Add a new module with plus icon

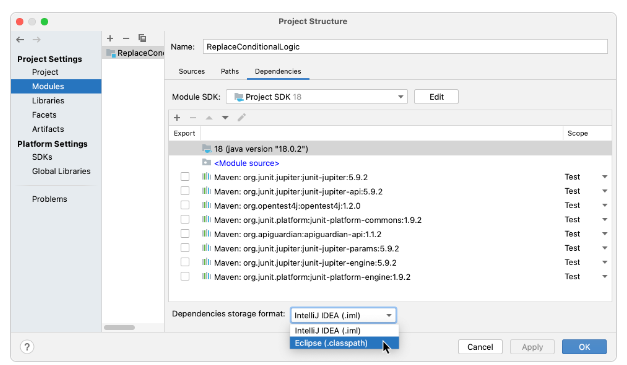tap(110, 38)
